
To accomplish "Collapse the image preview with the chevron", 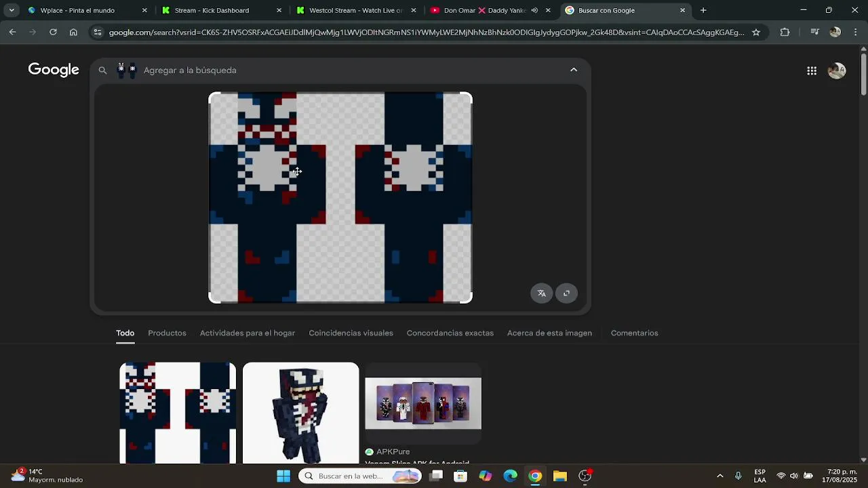I will (574, 70).
